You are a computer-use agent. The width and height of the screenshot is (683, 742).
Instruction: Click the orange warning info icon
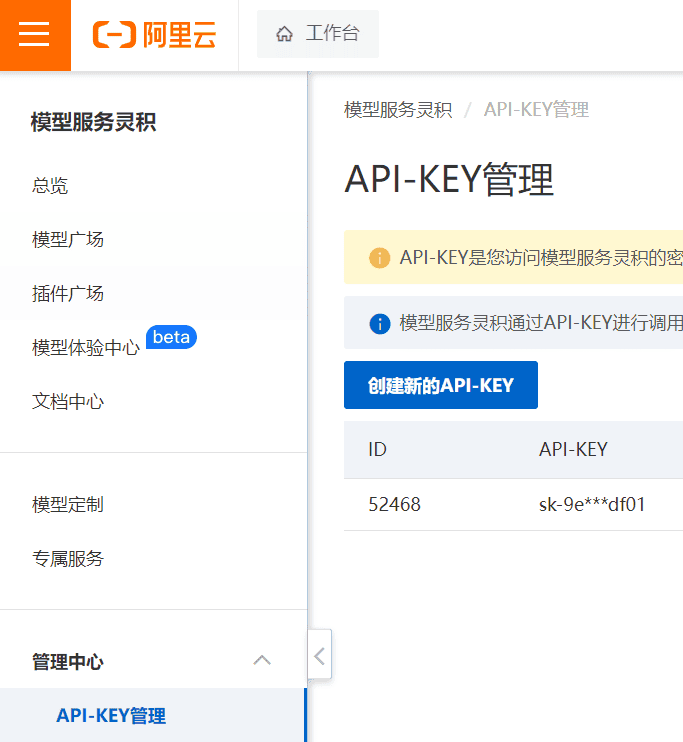point(380,258)
